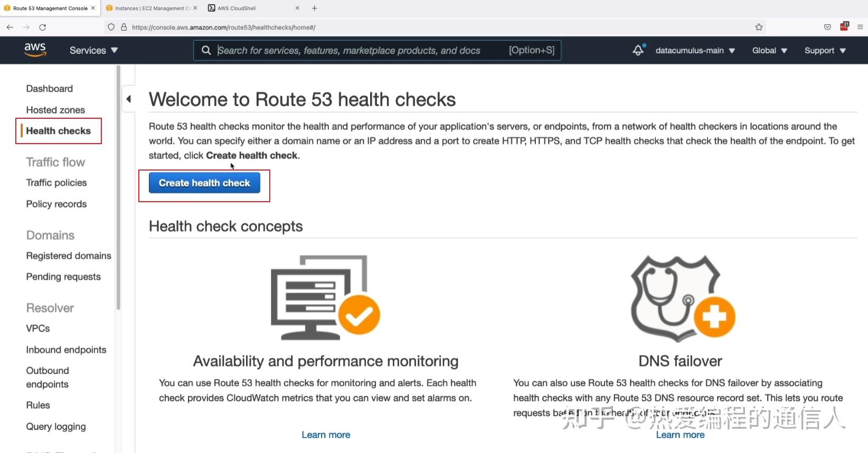
Task: Click the tracking protection shield icon
Action: [x=111, y=27]
